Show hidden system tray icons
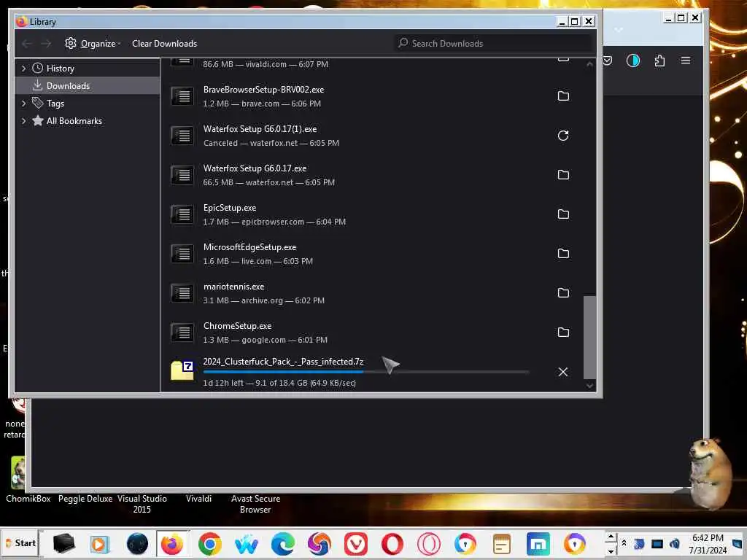This screenshot has height=560, width=747. coord(624,543)
